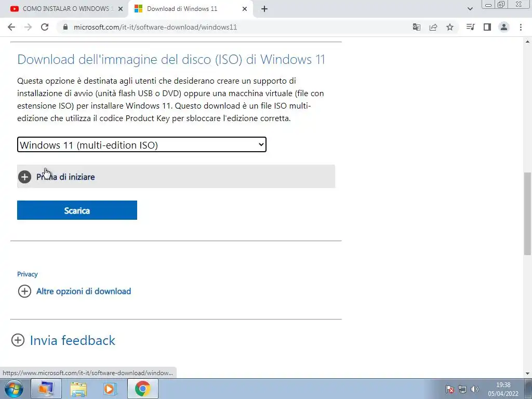Click the scrollbar down arrow
Image resolution: width=532 pixels, height=399 pixels.
[527, 373]
